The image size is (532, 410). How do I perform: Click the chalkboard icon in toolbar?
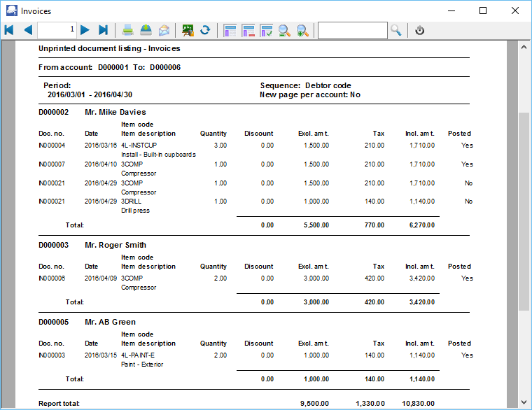point(188,30)
